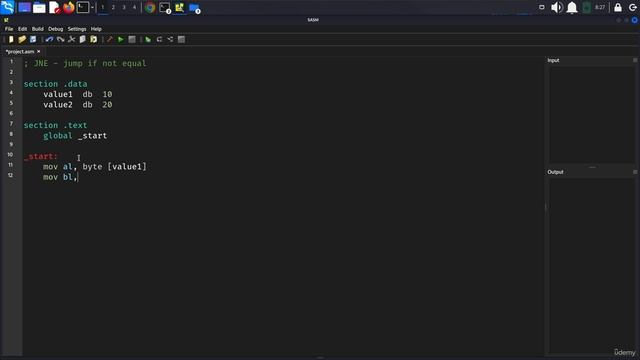Save the project with the floppy icon
640x360 pixels.
[33, 39]
